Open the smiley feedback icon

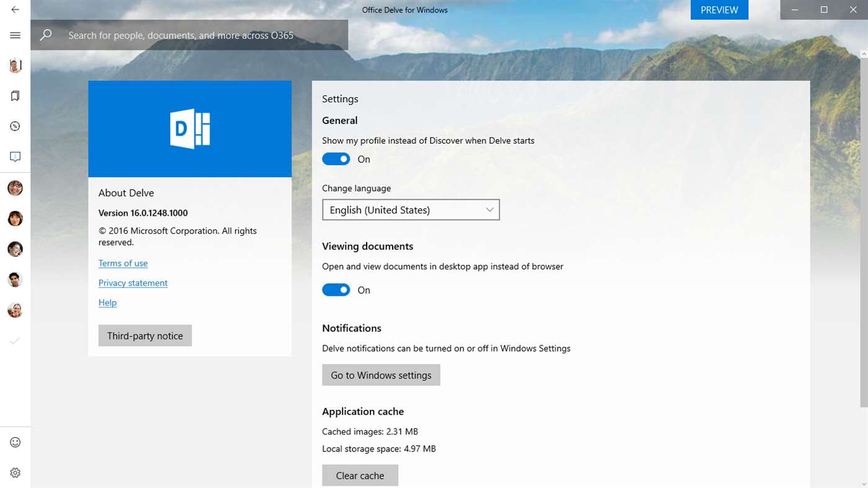coord(15,442)
